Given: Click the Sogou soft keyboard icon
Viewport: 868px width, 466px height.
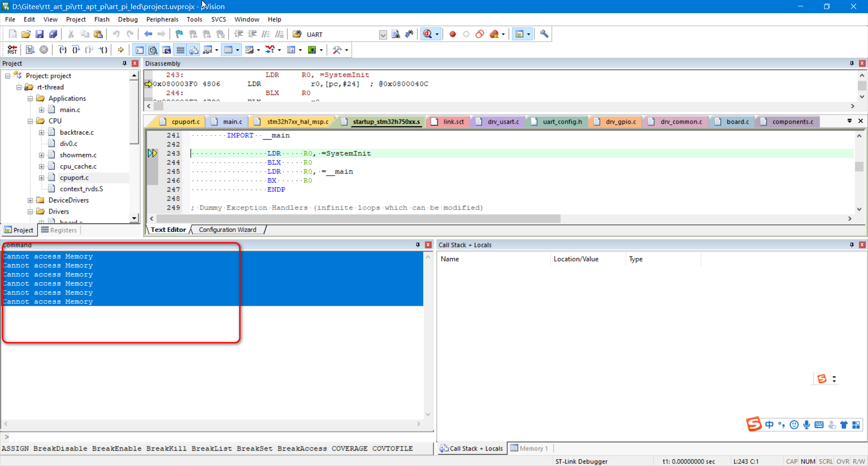Looking at the screenshot, I should [819, 425].
